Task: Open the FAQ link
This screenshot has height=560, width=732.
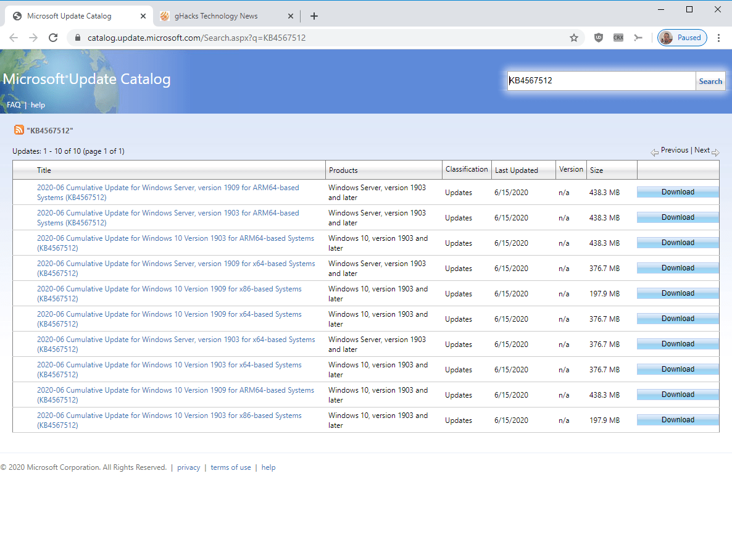Action: coord(14,104)
